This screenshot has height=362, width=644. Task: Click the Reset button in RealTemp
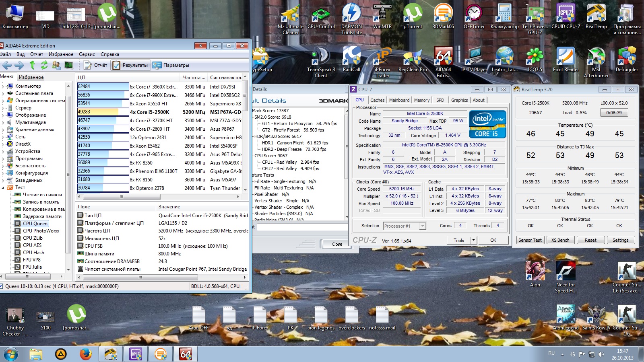click(590, 240)
